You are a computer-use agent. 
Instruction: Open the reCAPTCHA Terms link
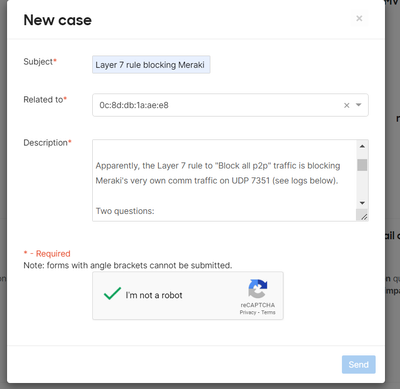click(268, 312)
